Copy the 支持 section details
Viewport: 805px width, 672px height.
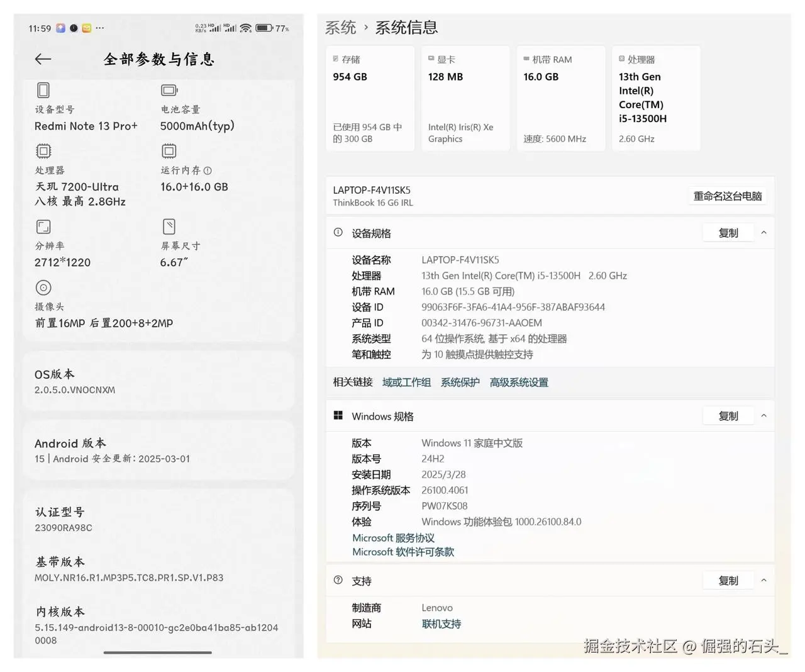[728, 581]
